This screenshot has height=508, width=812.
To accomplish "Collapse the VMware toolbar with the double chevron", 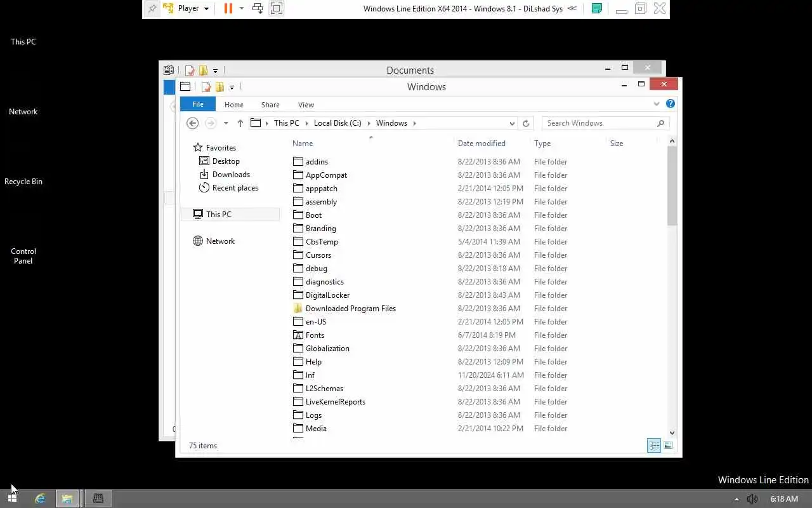I will pos(572,9).
